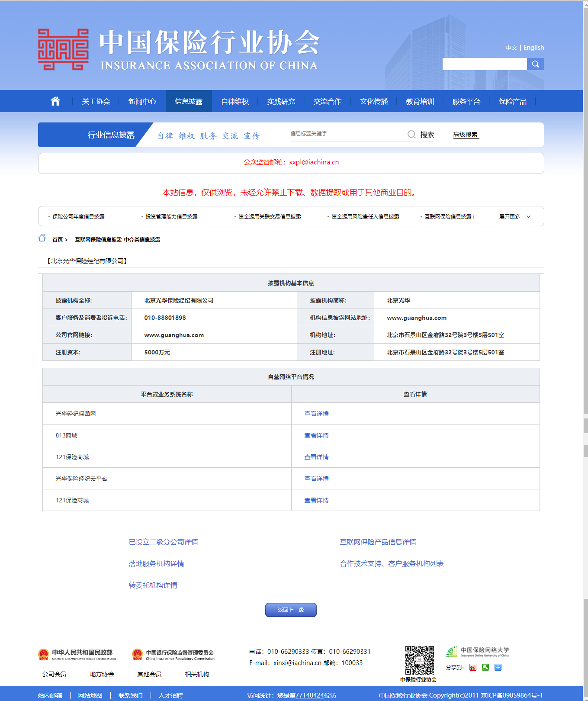Select 资金运用风险责任人信息披露 category
This screenshot has height=701, width=588.
tap(365, 217)
